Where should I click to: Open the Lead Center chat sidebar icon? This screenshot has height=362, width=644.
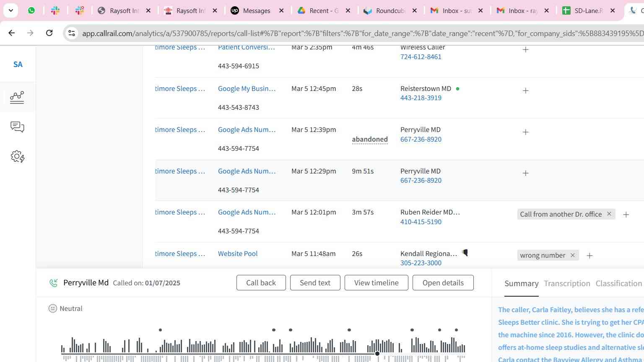click(17, 127)
